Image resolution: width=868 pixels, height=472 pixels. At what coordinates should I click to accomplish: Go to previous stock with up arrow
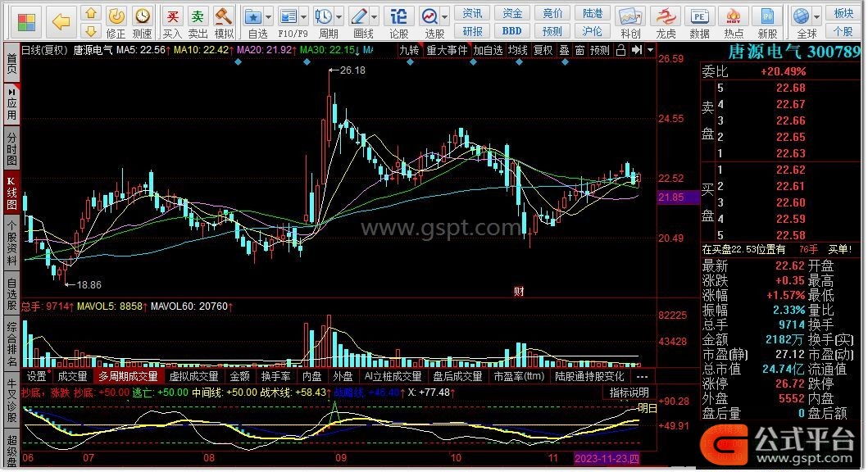point(91,13)
